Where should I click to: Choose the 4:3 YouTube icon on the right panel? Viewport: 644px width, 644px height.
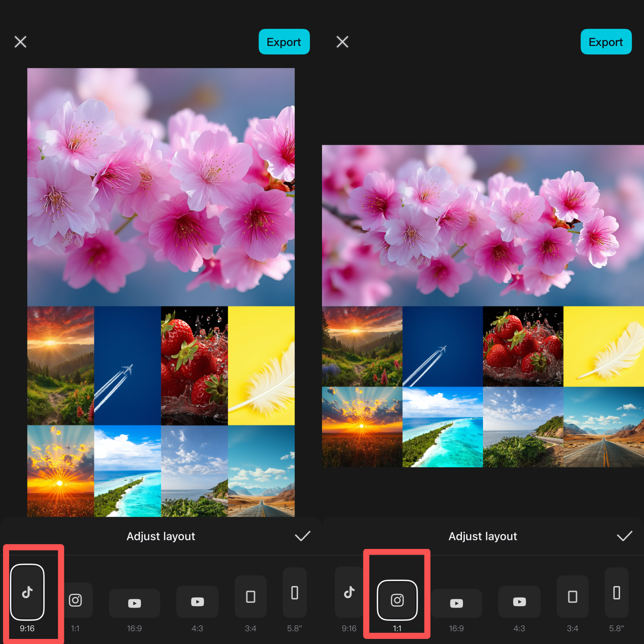point(519,602)
